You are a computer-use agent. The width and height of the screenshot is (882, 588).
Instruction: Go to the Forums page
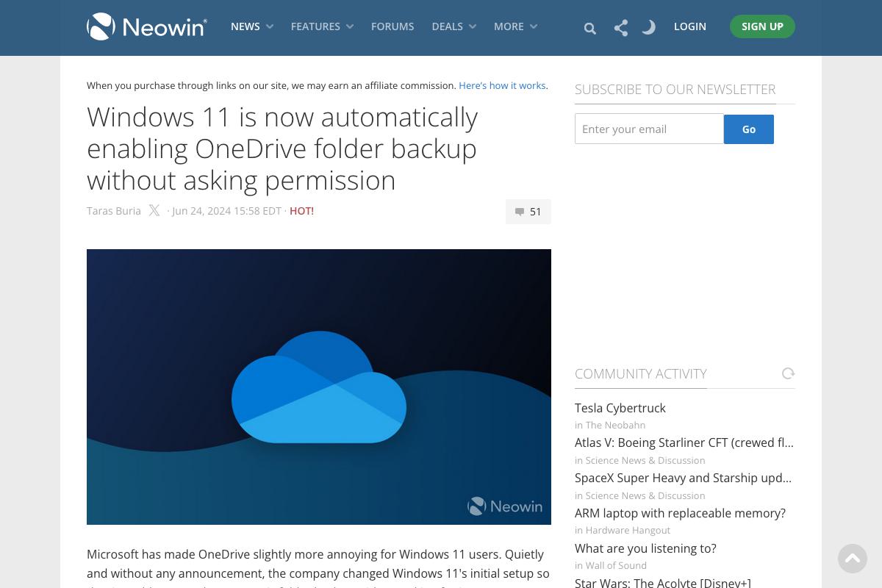(392, 26)
